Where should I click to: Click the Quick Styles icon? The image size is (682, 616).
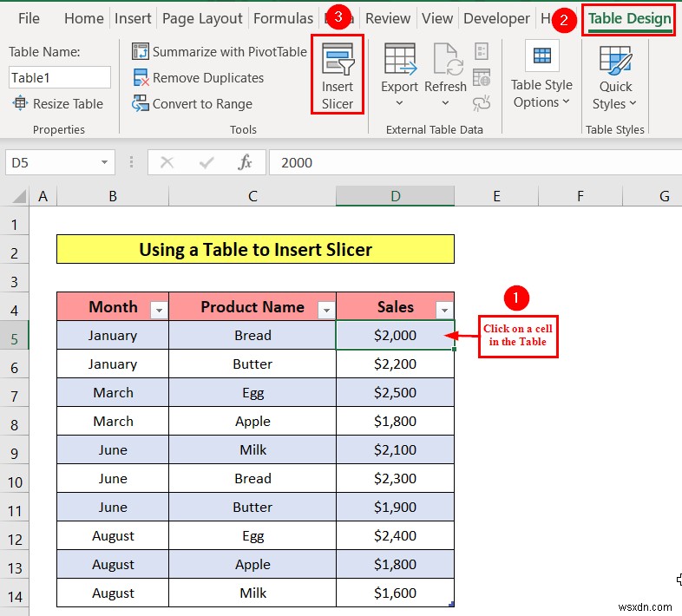615,59
